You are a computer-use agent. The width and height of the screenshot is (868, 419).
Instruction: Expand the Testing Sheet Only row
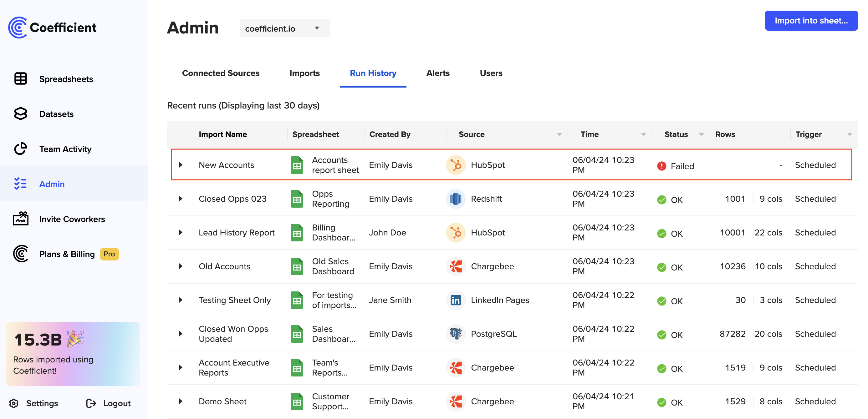pyautogui.click(x=180, y=300)
